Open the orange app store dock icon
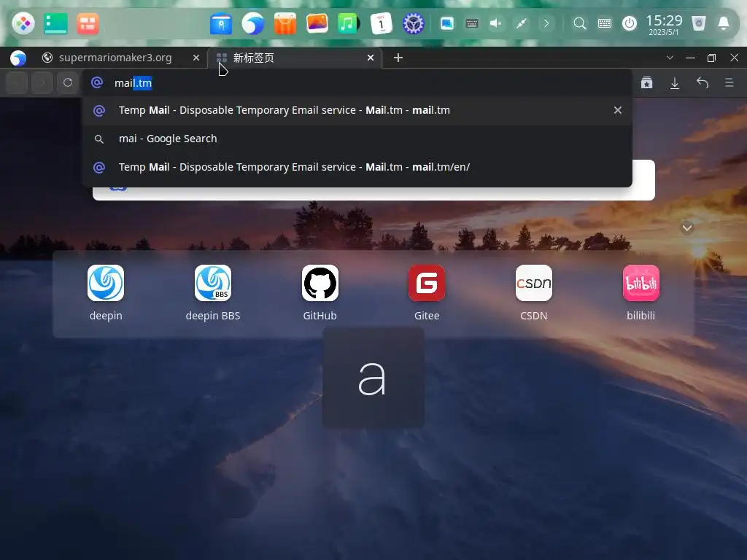 click(285, 24)
